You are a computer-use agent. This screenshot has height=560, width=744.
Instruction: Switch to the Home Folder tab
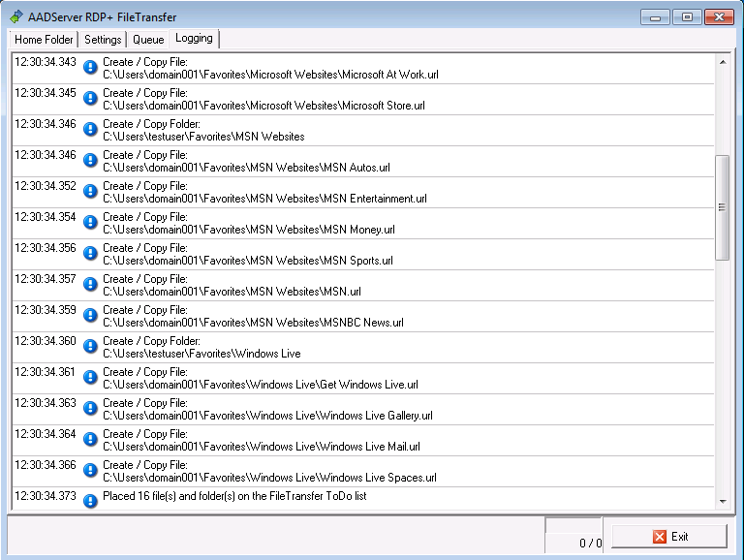pos(44,40)
